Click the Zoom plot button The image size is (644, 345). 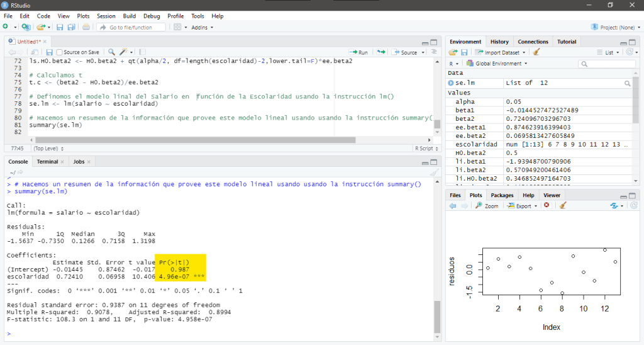pos(487,206)
